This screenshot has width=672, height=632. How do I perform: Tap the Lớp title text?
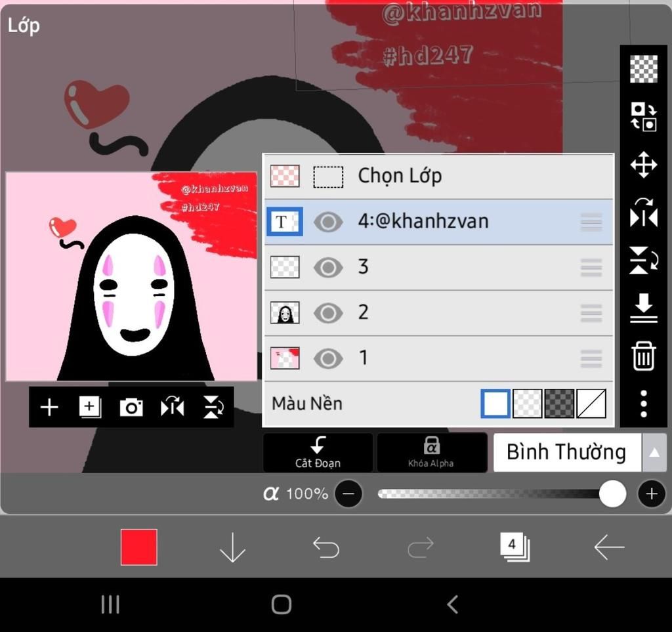coord(24,26)
